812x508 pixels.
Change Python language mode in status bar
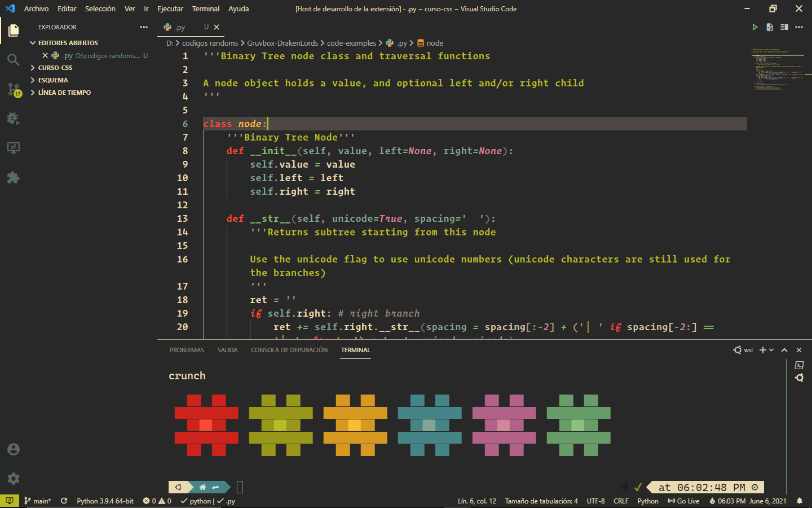(648, 501)
